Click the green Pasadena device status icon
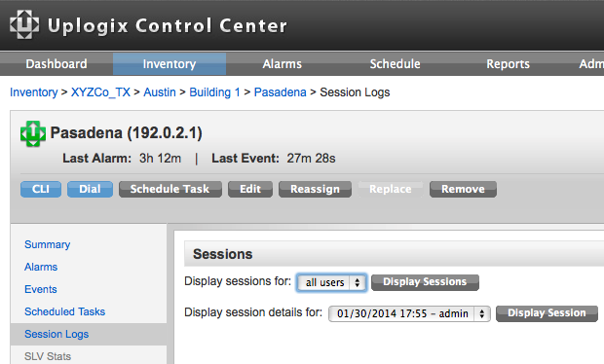Image resolution: width=604 pixels, height=364 pixels. coord(33,133)
